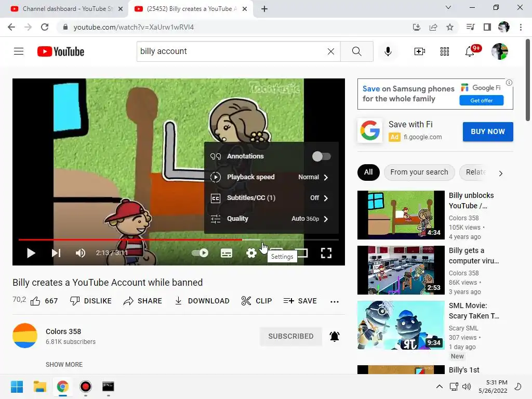Open Subtitles/CC submenu
Image resolution: width=532 pixels, height=399 pixels.
[271, 198]
